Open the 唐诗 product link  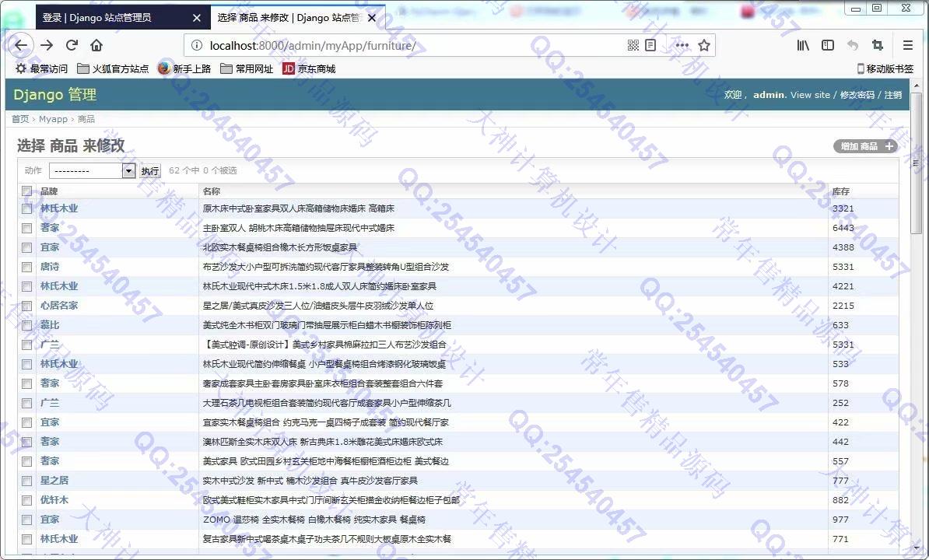point(50,266)
